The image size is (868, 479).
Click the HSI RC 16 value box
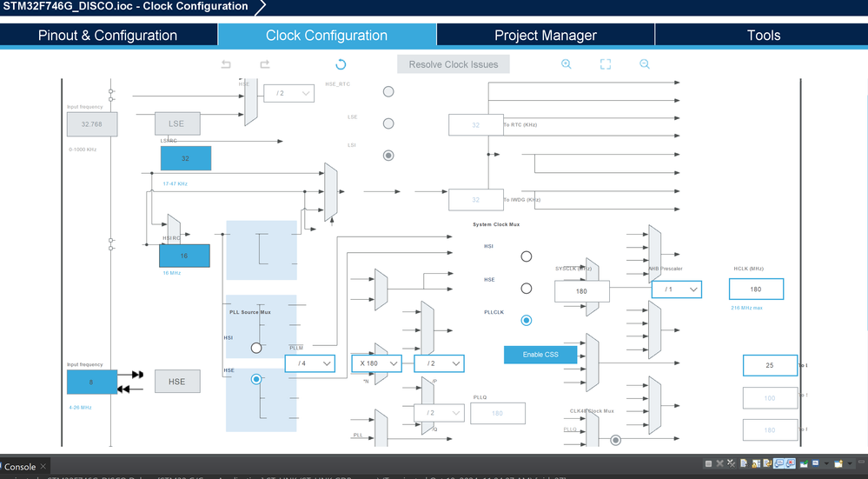click(x=184, y=256)
